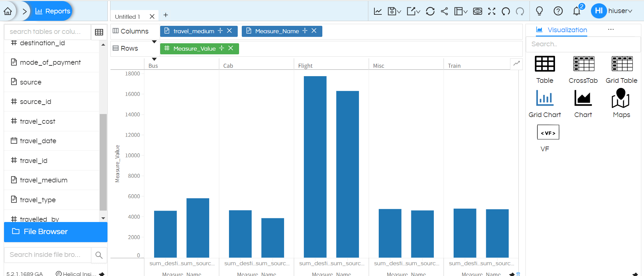Open the hiuserv user menu

[612, 11]
